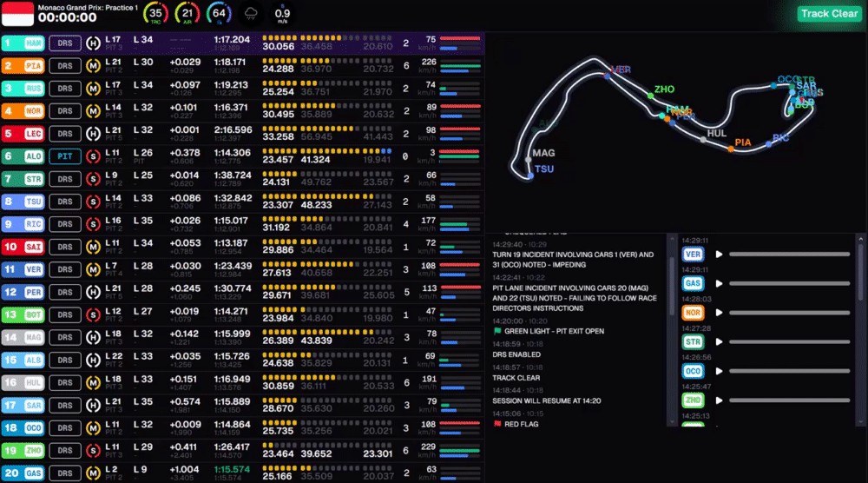Click the DRS indicator in HAM row

[x=65, y=43]
